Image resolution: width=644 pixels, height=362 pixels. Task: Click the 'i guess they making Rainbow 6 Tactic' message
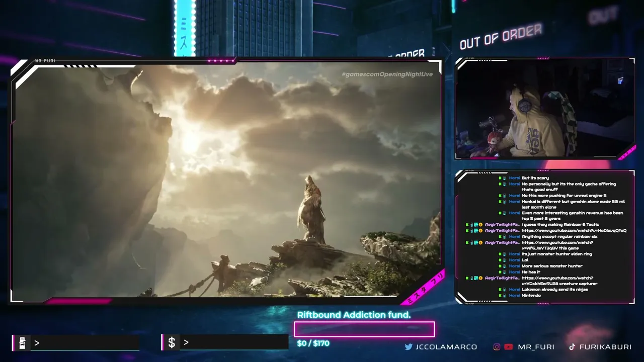[x=560, y=225]
